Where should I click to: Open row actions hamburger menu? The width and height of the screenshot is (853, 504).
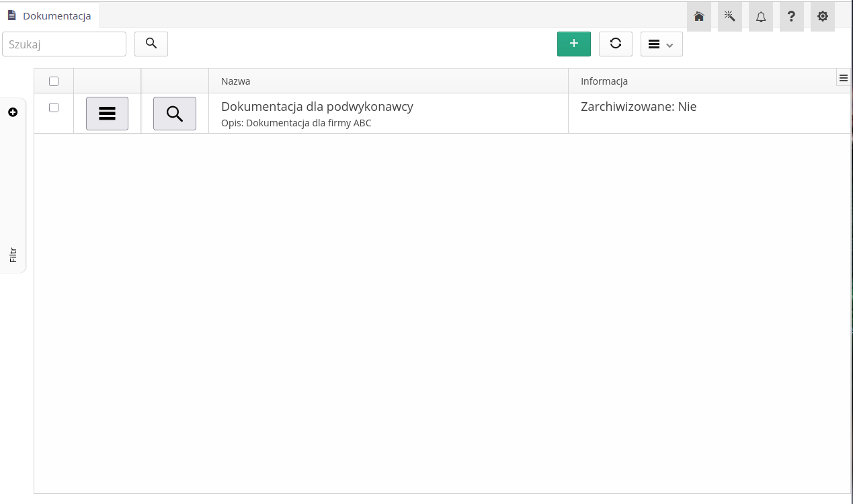click(107, 114)
